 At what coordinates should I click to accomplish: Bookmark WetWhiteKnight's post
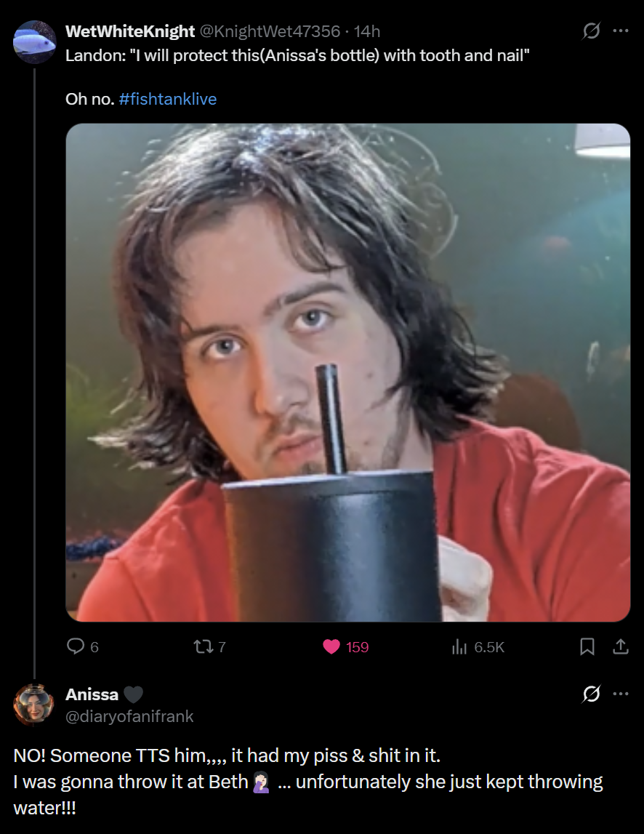point(587,646)
